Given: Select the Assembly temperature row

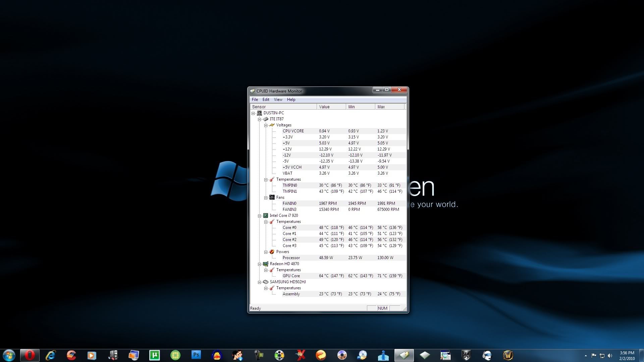Looking at the screenshot, I should (x=344, y=294).
